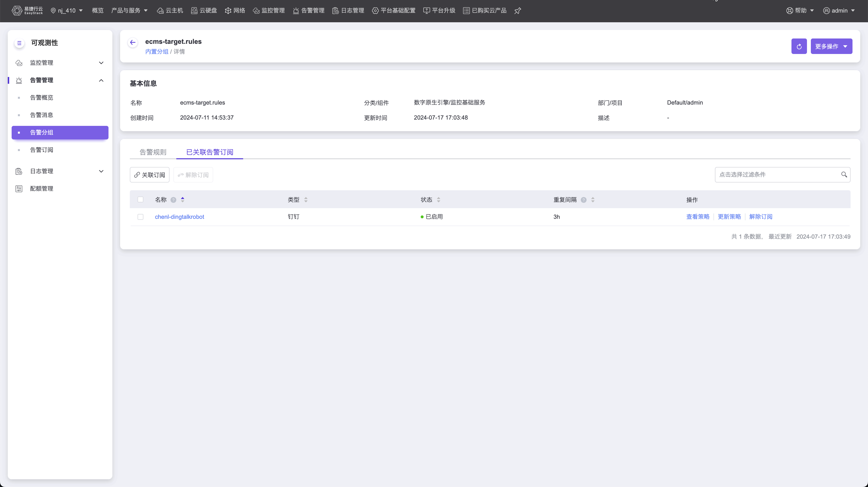Click the sidebar collapse menu icon
The image size is (868, 487).
pyautogui.click(x=19, y=43)
